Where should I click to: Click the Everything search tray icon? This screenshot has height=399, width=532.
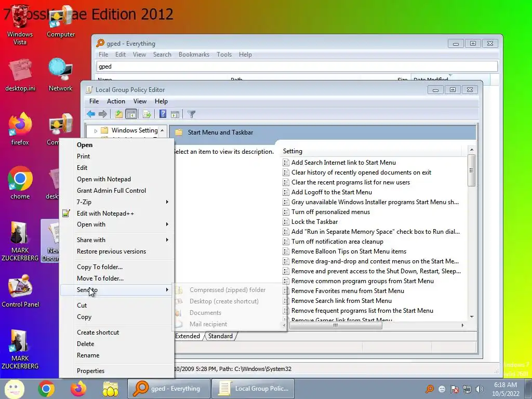pyautogui.click(x=430, y=389)
